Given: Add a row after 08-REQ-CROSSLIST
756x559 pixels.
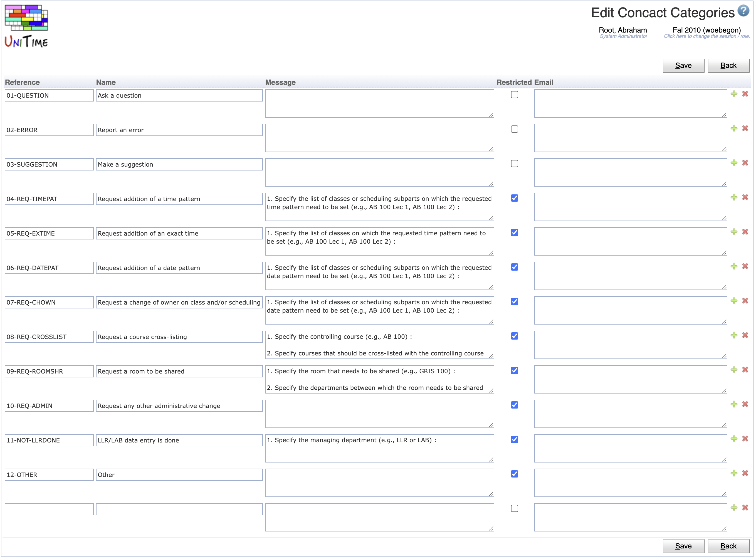Looking at the screenshot, I should point(734,336).
